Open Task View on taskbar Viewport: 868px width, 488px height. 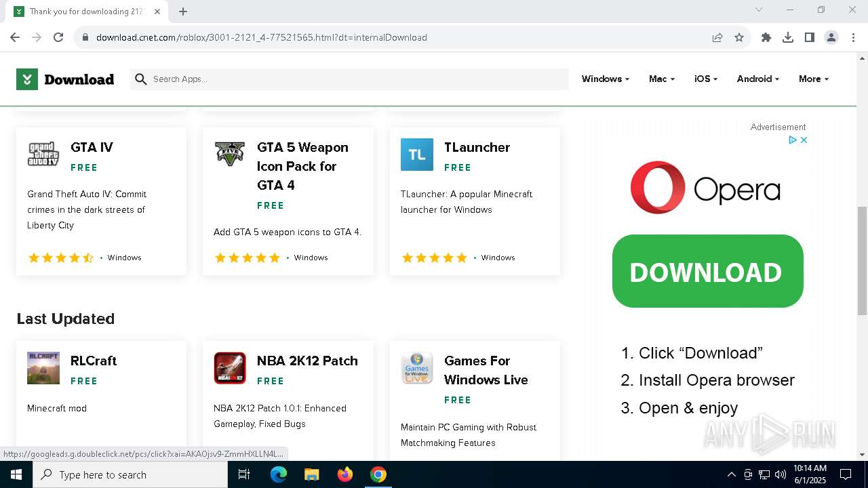coord(244,474)
